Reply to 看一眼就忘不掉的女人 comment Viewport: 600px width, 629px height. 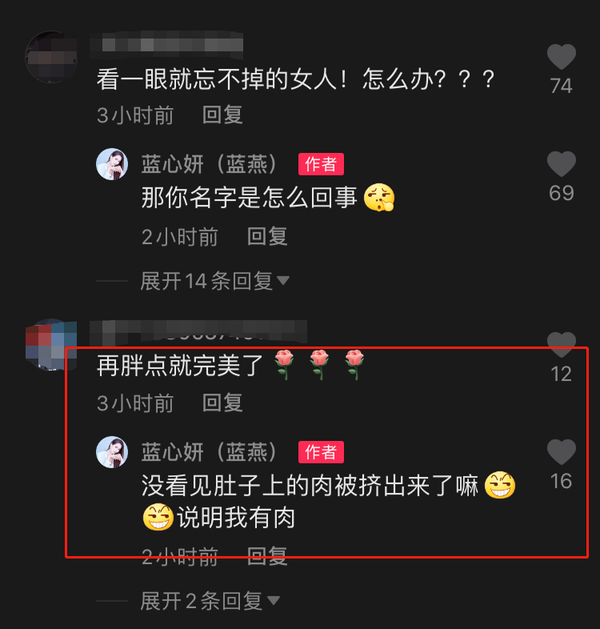point(222,115)
